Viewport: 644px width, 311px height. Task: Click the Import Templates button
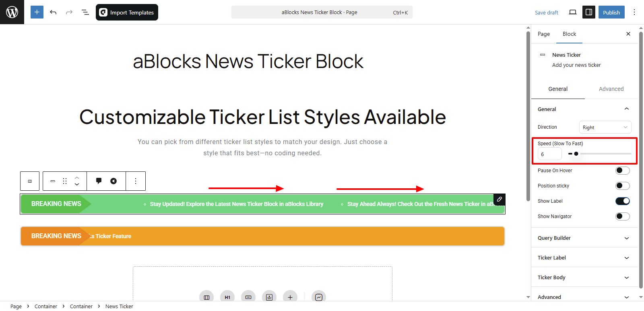[x=127, y=12]
